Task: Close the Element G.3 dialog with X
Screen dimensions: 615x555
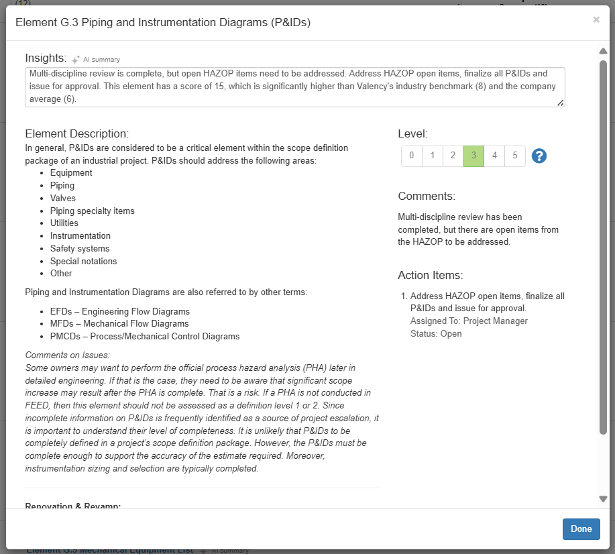Action: click(x=596, y=20)
